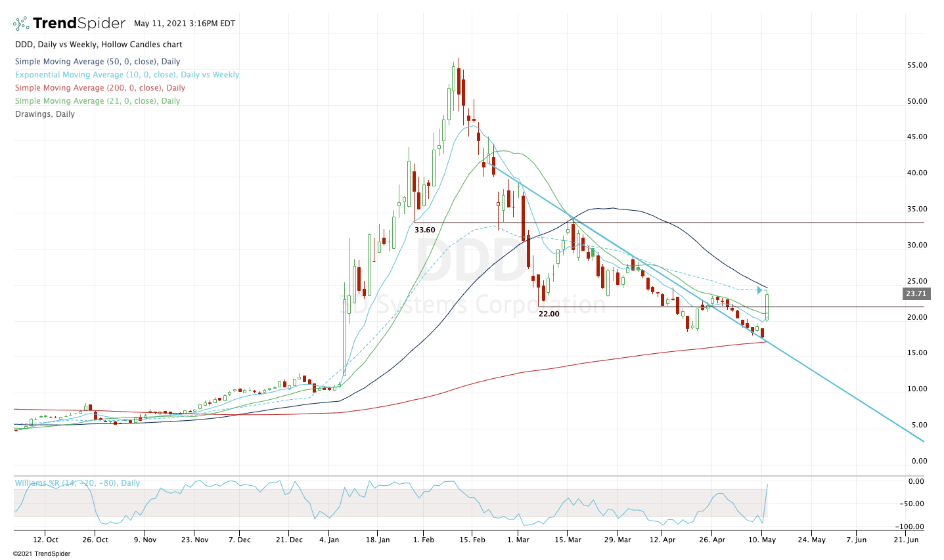
Task: Click the 22.00 support level label
Action: [x=549, y=314]
